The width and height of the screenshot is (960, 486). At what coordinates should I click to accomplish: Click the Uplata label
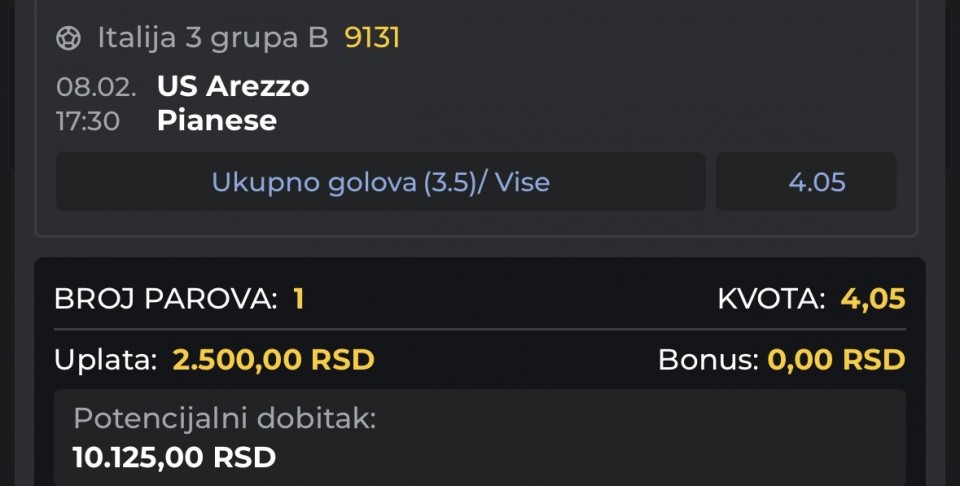click(105, 360)
